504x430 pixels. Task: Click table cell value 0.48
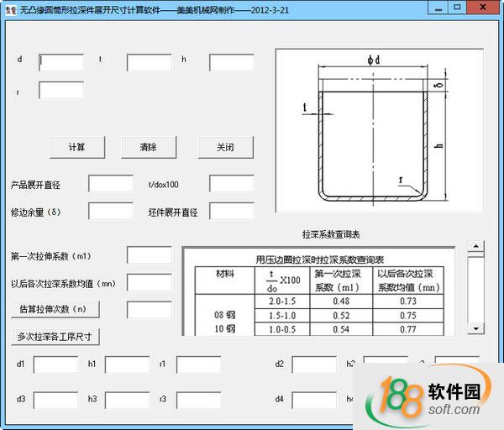click(x=341, y=302)
